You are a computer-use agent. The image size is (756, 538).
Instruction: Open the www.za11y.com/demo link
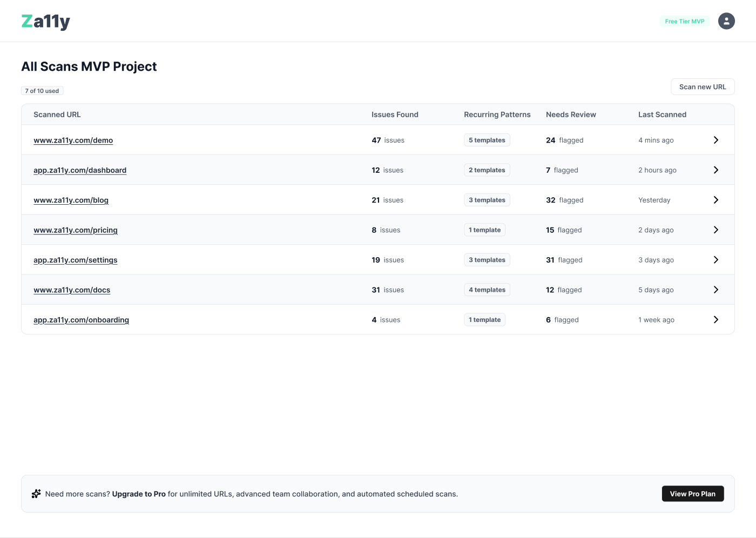pos(73,140)
